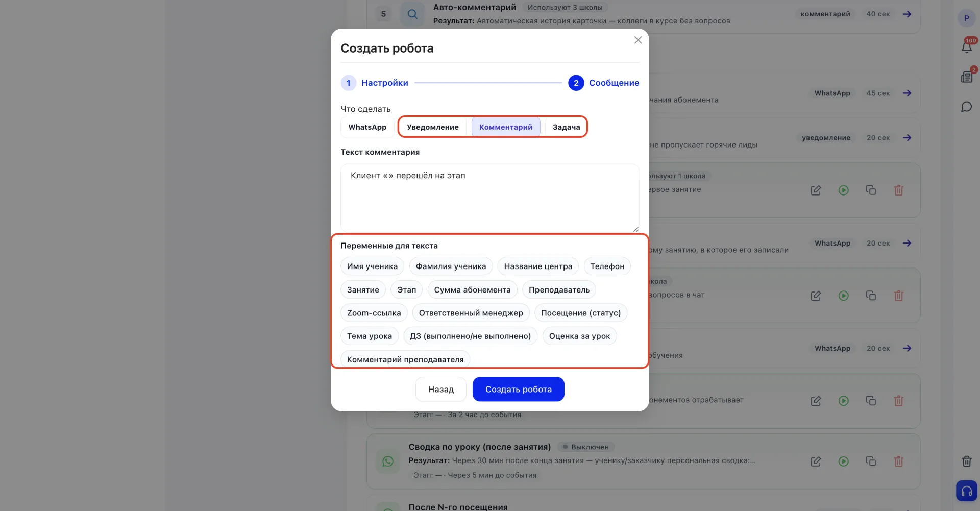Click the Создать робота button
The width and height of the screenshot is (980, 511).
[518, 390]
